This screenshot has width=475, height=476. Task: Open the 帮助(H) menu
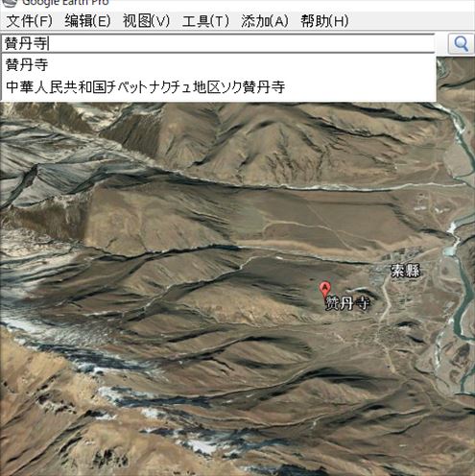[x=324, y=21]
